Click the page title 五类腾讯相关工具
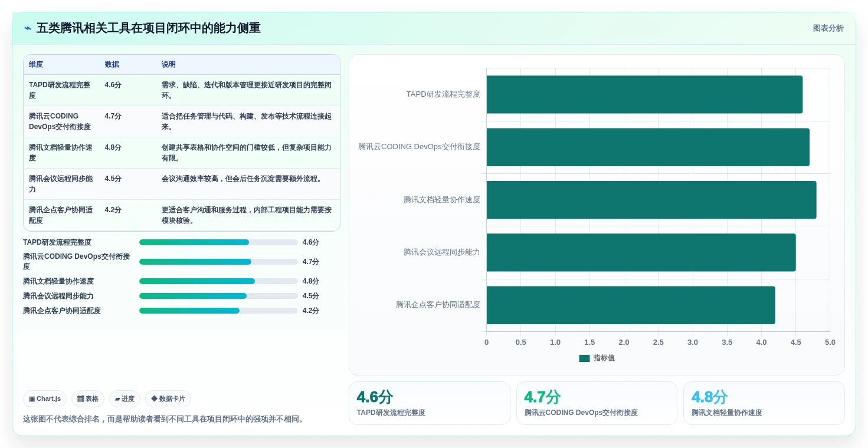This screenshot has height=448, width=868. pyautogui.click(x=148, y=28)
